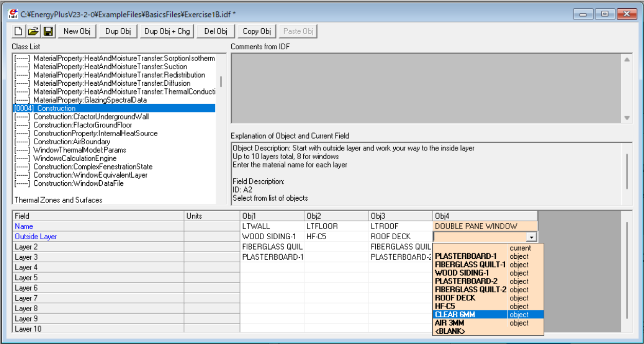
Task: Click the Dup Obj + Chg button
Action: pyautogui.click(x=167, y=31)
